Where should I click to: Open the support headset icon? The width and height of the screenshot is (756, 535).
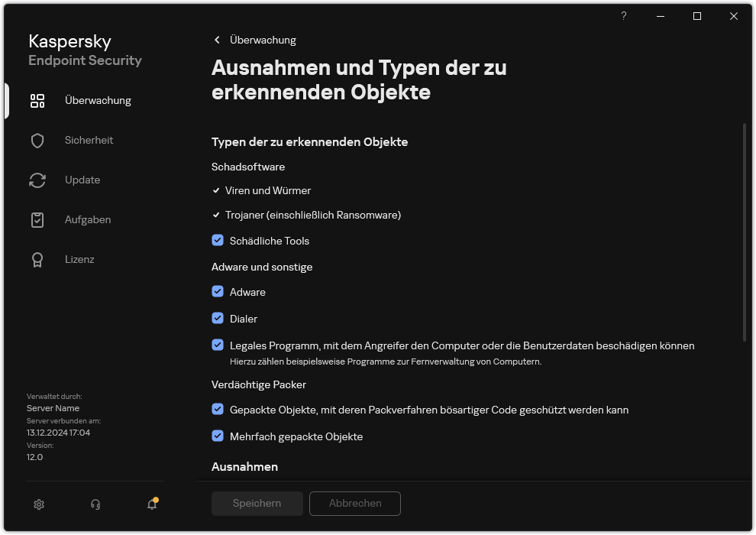95,504
